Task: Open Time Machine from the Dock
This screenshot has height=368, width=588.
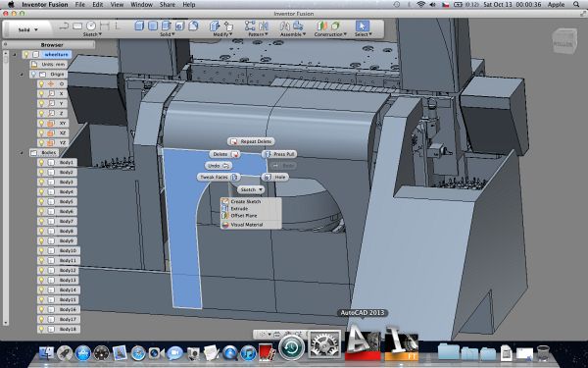Action: [292, 347]
